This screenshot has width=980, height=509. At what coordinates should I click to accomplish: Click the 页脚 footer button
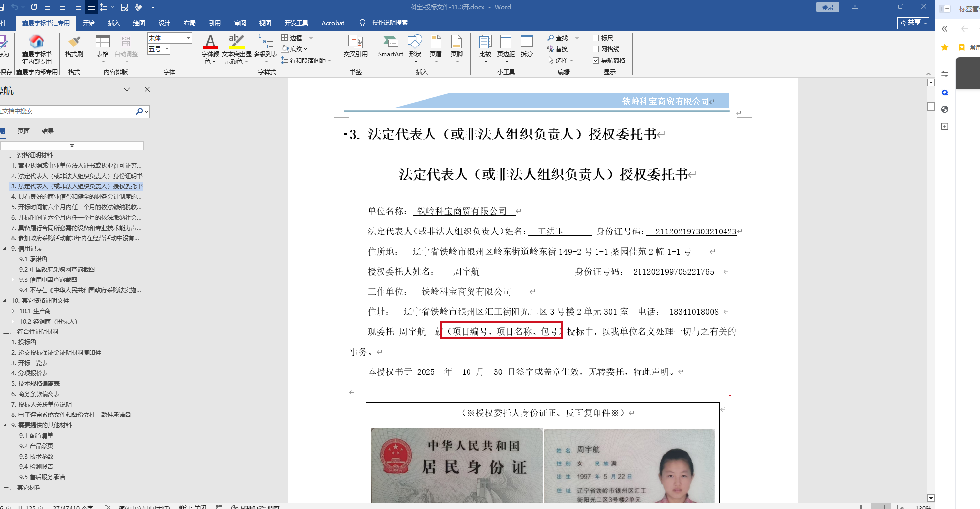click(x=457, y=48)
